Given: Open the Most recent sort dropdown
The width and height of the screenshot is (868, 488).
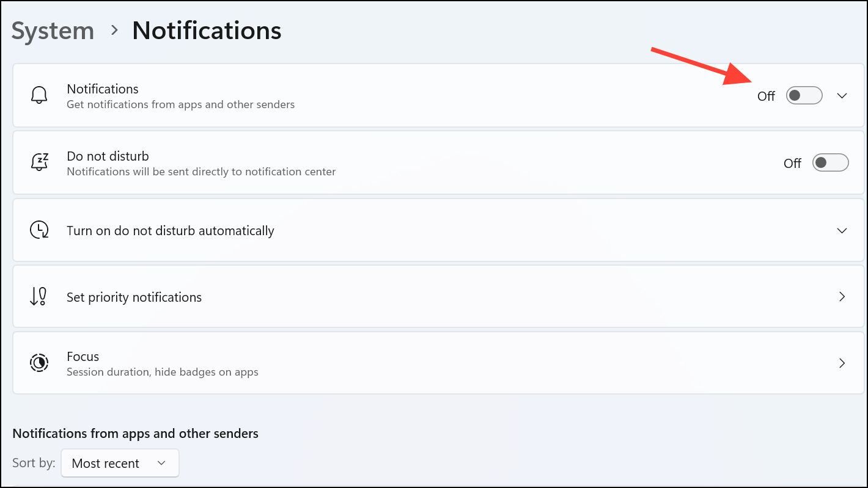Looking at the screenshot, I should pos(120,463).
